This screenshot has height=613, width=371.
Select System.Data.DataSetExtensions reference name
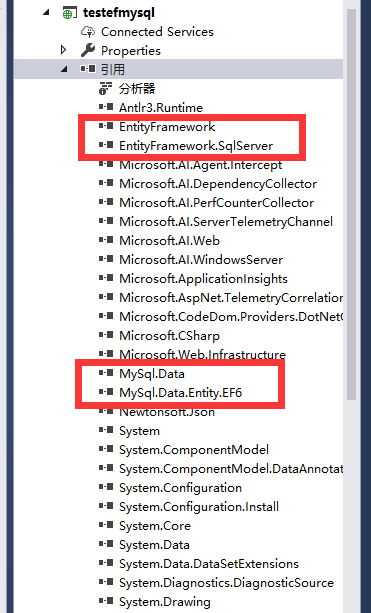pyautogui.click(x=208, y=564)
